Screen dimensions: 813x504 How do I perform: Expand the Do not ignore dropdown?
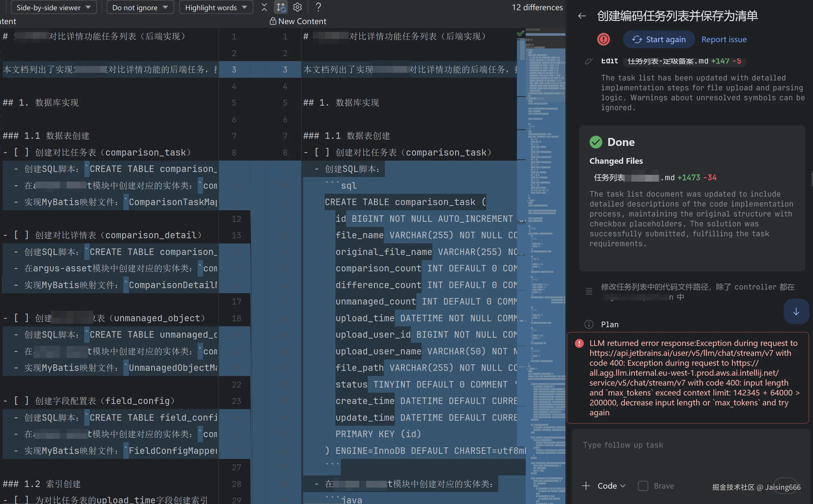pos(140,7)
